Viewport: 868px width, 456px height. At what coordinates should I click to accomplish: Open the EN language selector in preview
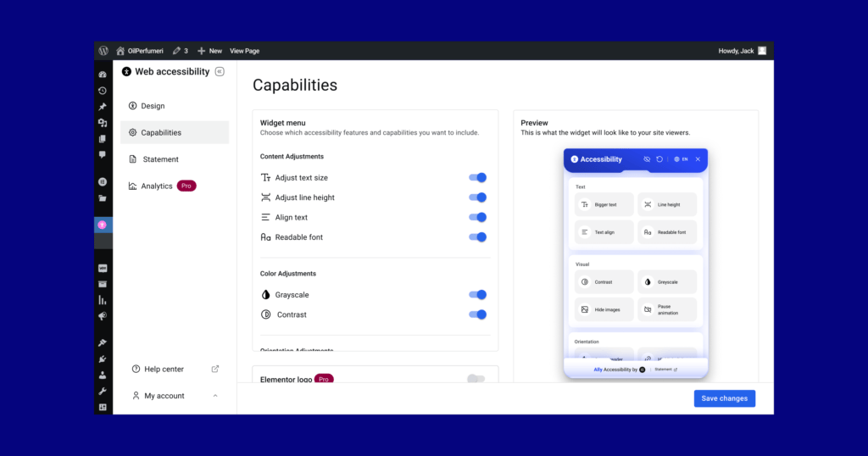point(681,159)
